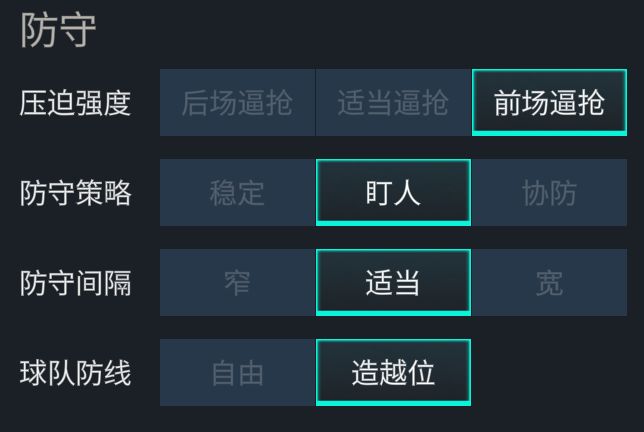
Task: Enable 造越位 offside trap option
Action: [393, 373]
